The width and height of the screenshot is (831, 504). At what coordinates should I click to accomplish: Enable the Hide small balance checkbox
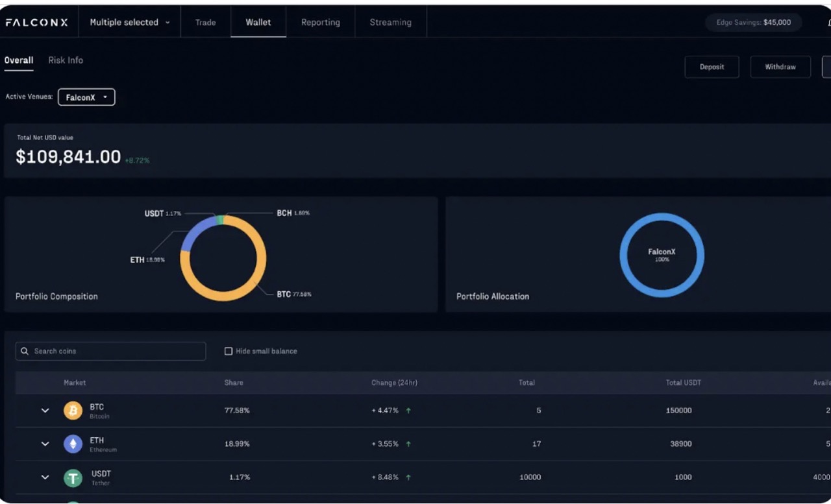[229, 350]
